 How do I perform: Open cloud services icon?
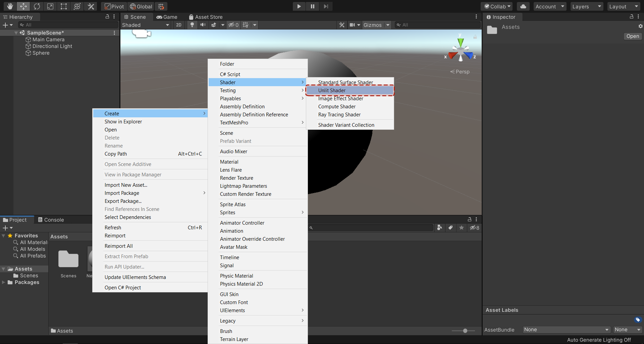[x=523, y=6]
